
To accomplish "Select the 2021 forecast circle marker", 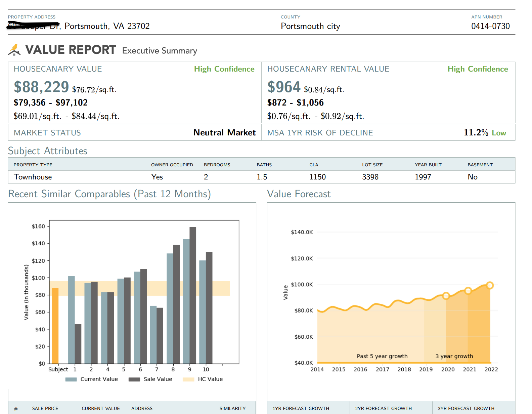I will 468,291.
